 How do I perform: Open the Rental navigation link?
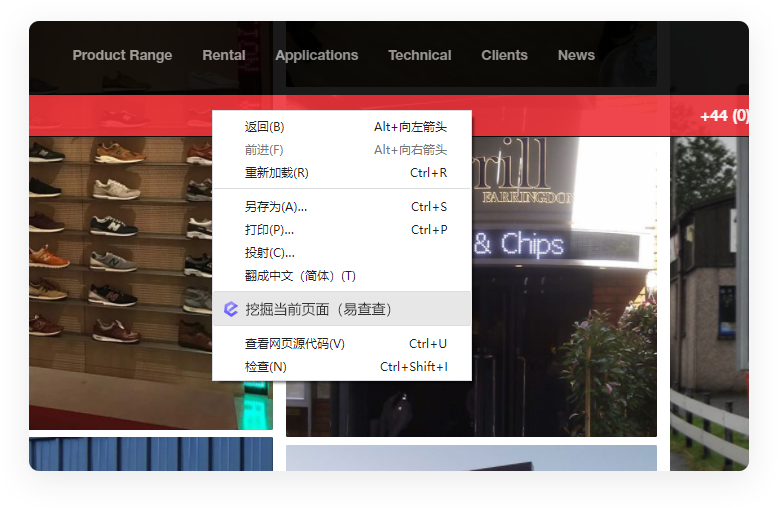pyautogui.click(x=224, y=55)
